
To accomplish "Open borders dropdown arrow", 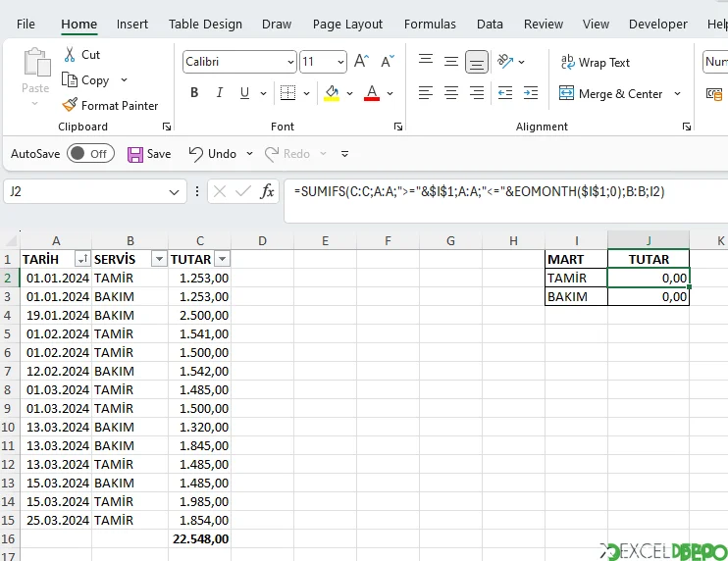I will click(306, 93).
